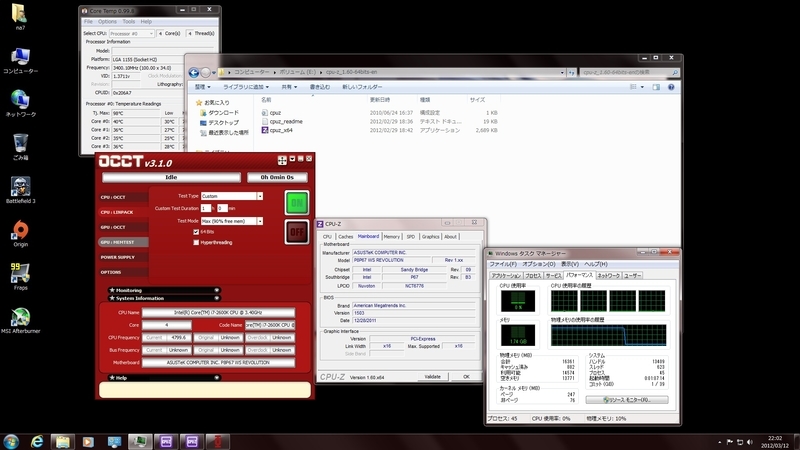Open the Add to library dropdown in Explorer
This screenshot has height=450, width=800.
pos(245,87)
